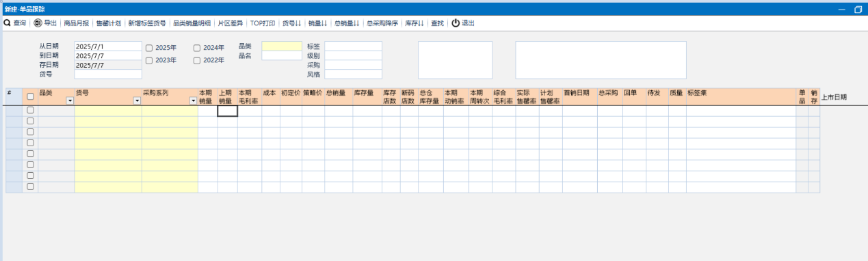Open the 商品月报 report
This screenshot has height=261, width=868.
(x=76, y=23)
